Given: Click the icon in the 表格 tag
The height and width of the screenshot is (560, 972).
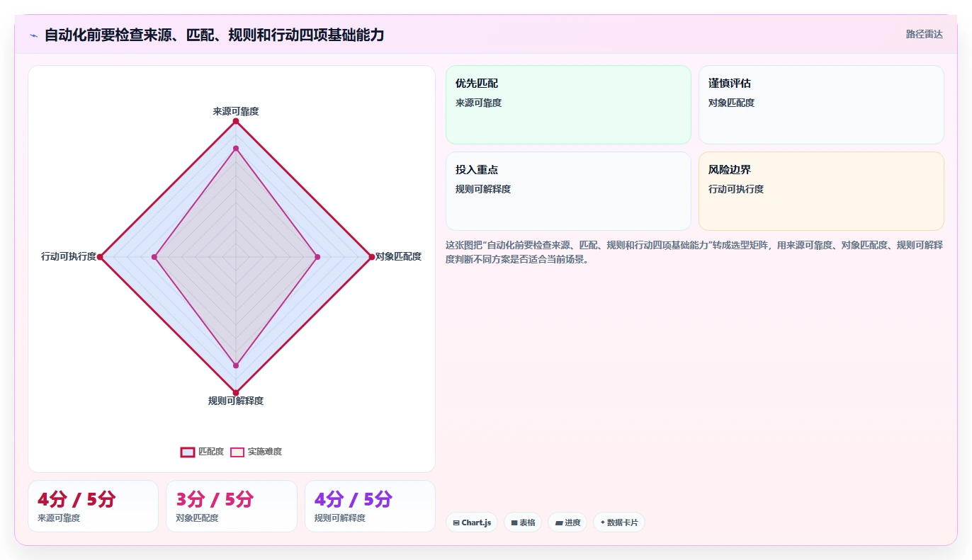Looking at the screenshot, I should [x=514, y=522].
